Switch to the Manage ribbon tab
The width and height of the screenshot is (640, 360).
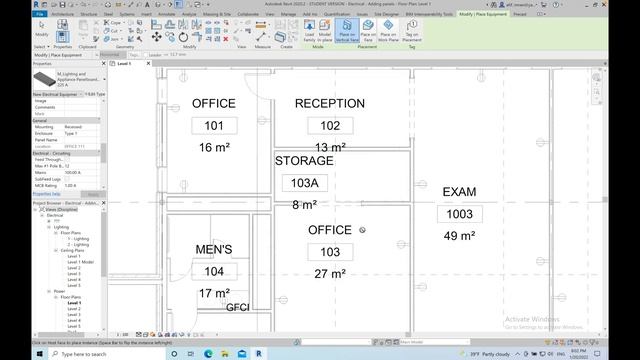pos(288,14)
